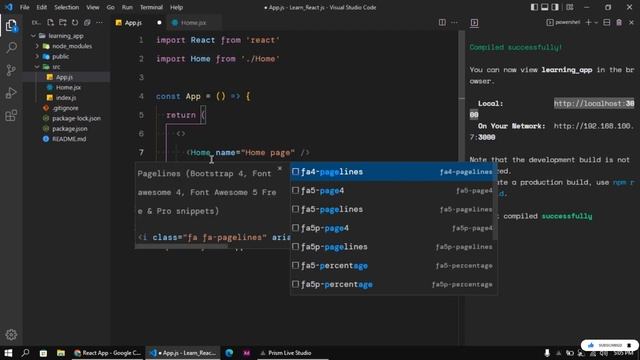Screen dimensions: 640x360
Task: Open the View menu
Action: point(93,7)
